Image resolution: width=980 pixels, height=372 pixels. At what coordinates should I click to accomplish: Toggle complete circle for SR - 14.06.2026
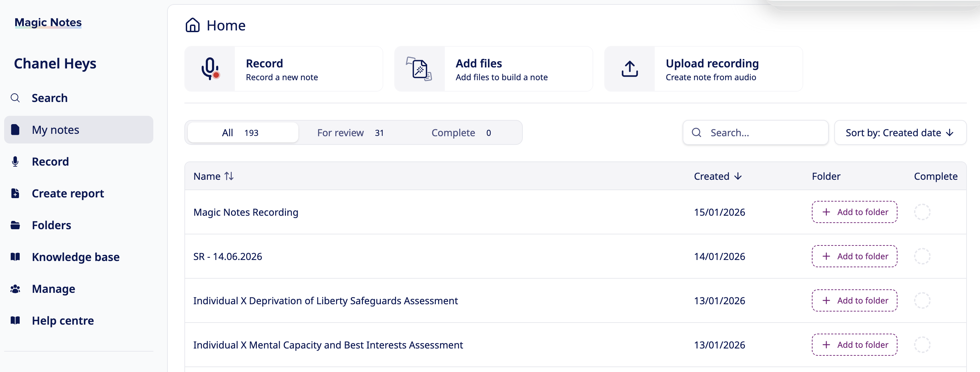tap(922, 256)
